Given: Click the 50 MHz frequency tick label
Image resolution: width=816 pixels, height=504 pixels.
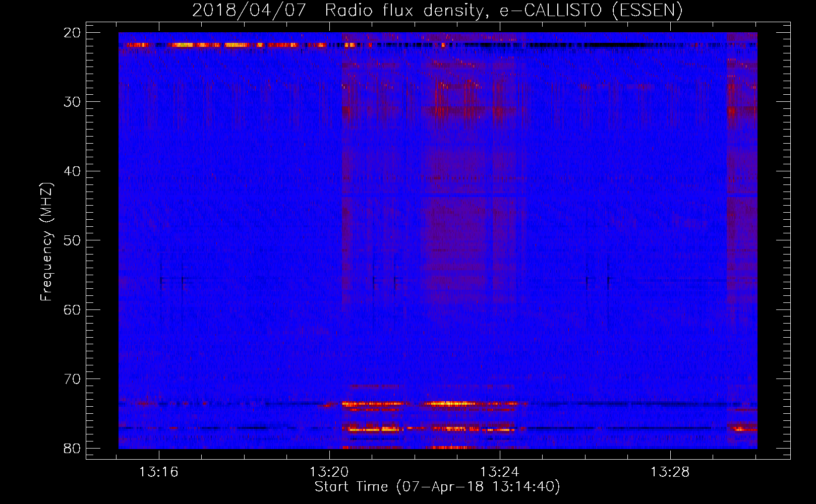Looking at the screenshot, I should pos(72,240).
